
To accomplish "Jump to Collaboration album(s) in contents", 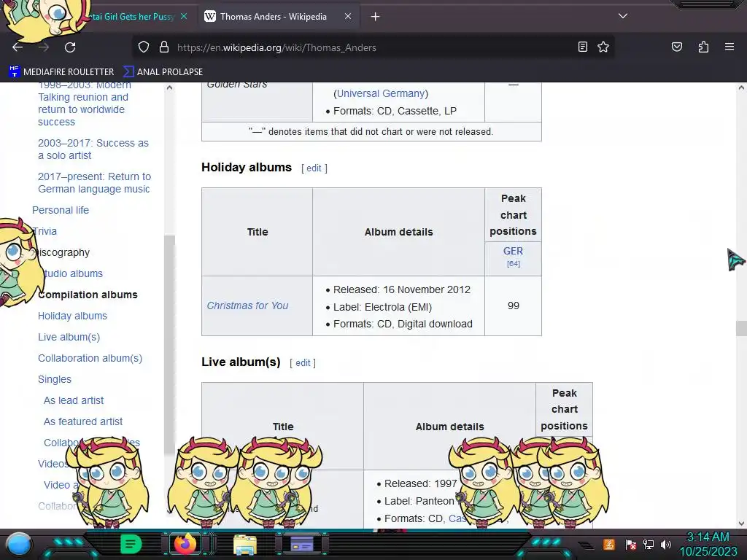I will pos(90,358).
